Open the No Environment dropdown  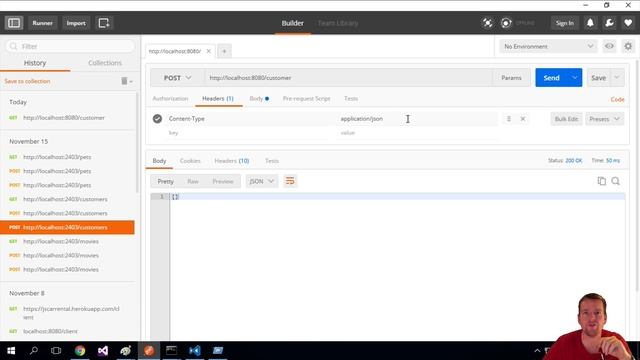(x=548, y=46)
